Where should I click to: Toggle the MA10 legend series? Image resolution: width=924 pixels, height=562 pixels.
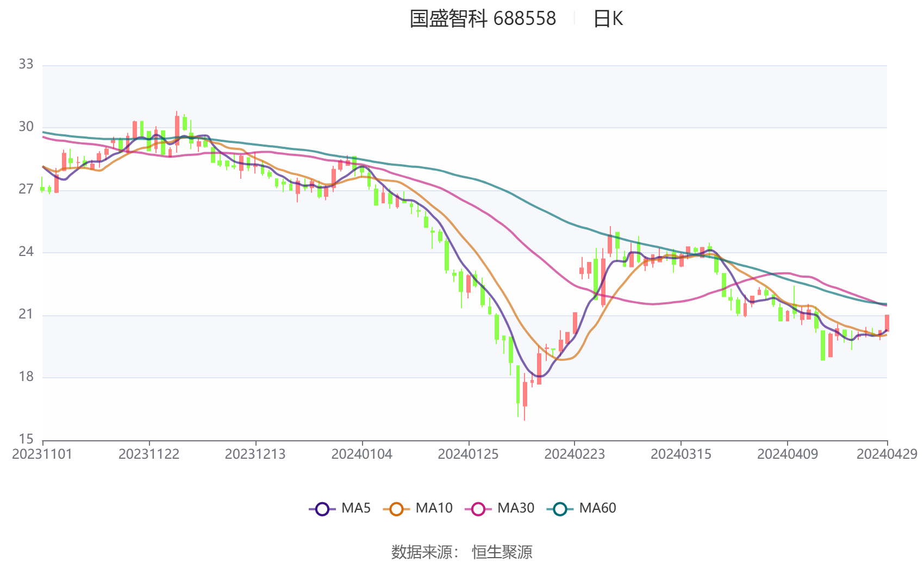417,508
